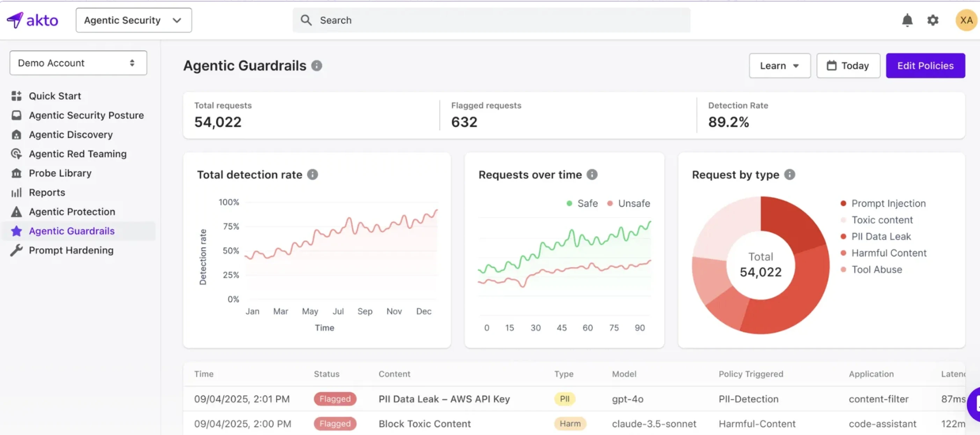Click the Flagged badge for Block Toxic Content row
The width and height of the screenshot is (980, 435).
pos(335,423)
